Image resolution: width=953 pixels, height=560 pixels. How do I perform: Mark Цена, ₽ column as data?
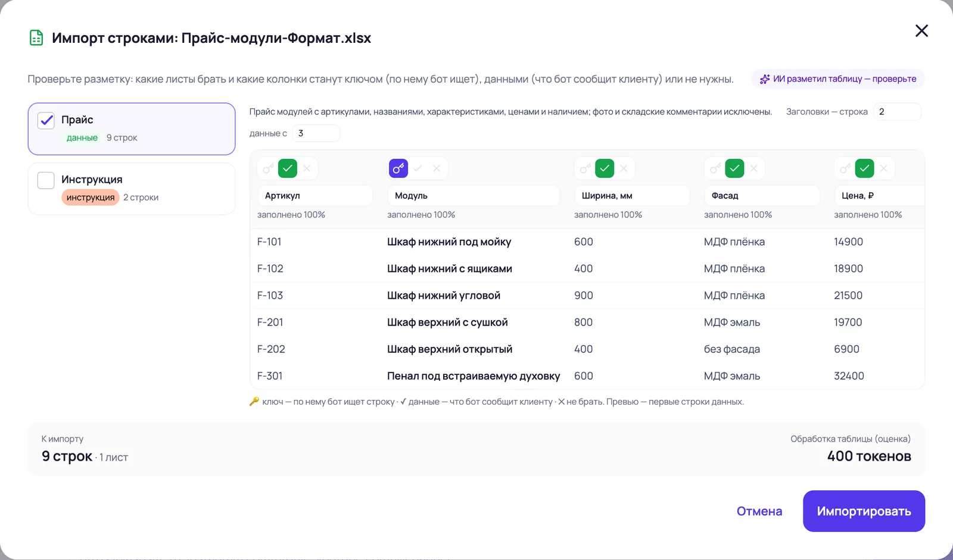(864, 168)
